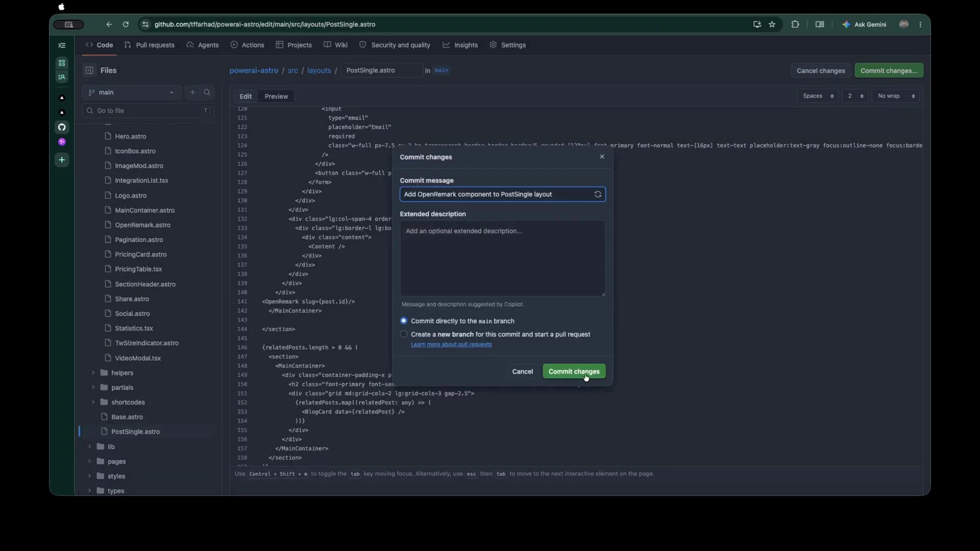Image resolution: width=980 pixels, height=551 pixels.
Task: Open browser extensions puzzle icon
Action: [795, 24]
